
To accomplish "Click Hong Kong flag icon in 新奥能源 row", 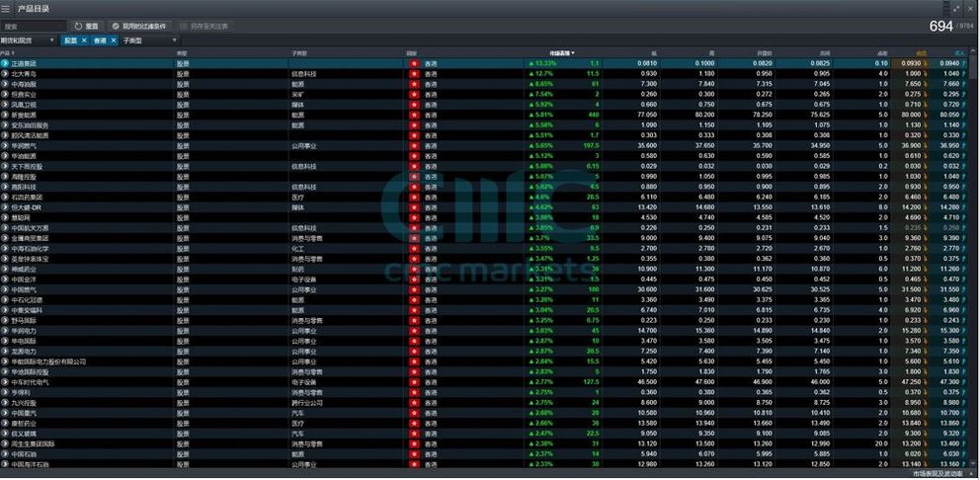I will click(x=414, y=115).
